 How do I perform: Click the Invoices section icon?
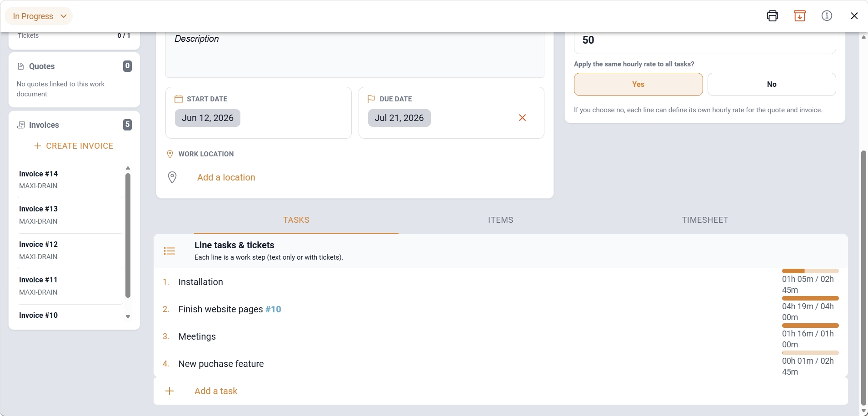point(21,125)
